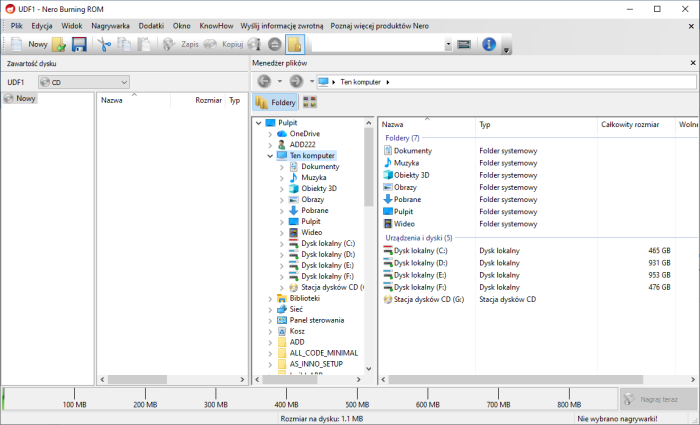Click the Urządzenia i dyski (5) group header
The image size is (700, 425).
click(x=419, y=238)
